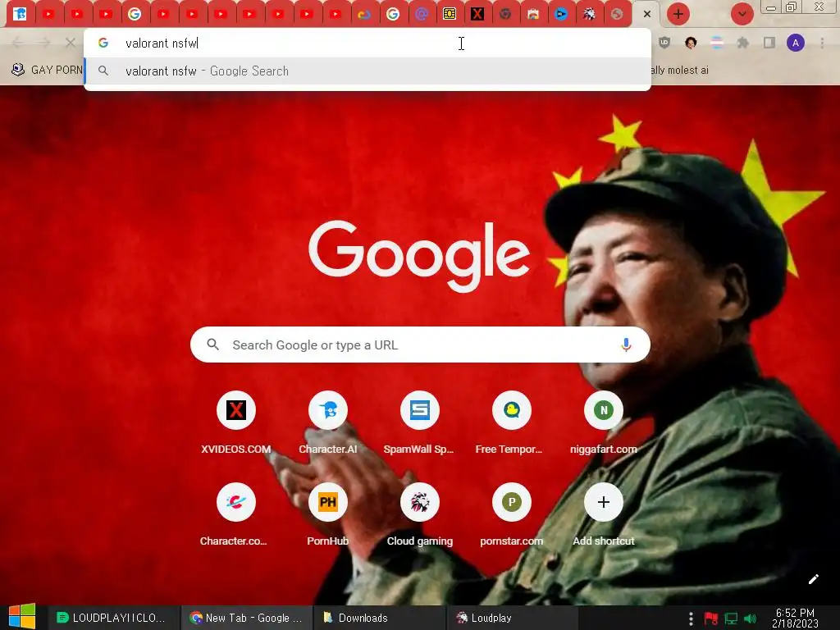Click the Add shortcut button

coord(604,514)
